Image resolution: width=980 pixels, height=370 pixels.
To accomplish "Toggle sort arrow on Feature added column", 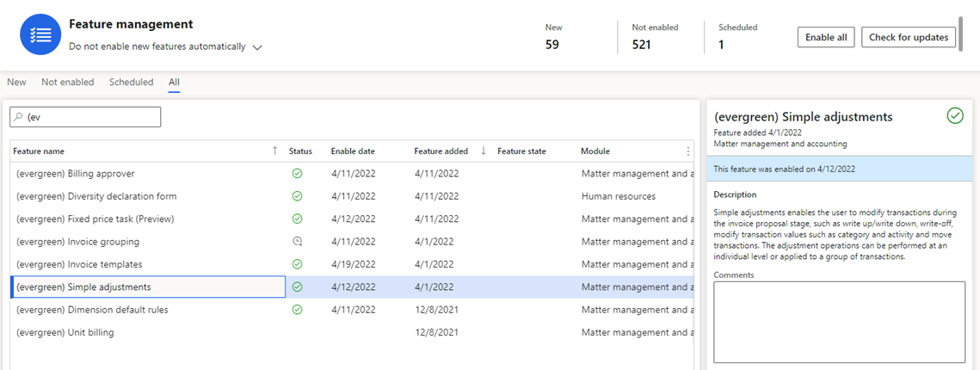I will [484, 151].
